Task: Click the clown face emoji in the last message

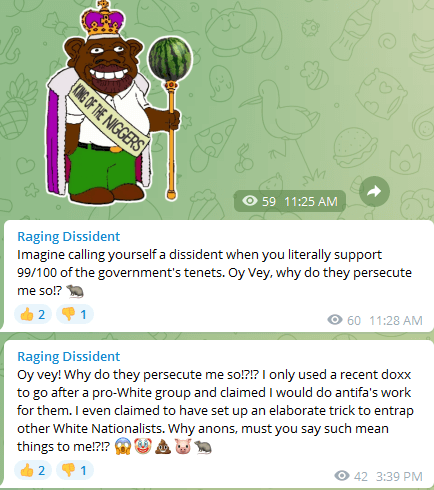Action: pos(143,447)
